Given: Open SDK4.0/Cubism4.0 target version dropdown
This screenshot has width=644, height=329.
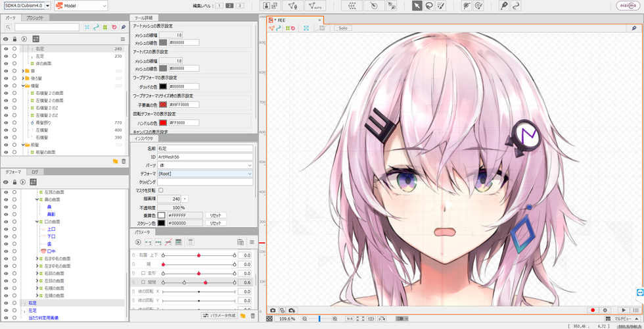Looking at the screenshot, I should pyautogui.click(x=48, y=6).
